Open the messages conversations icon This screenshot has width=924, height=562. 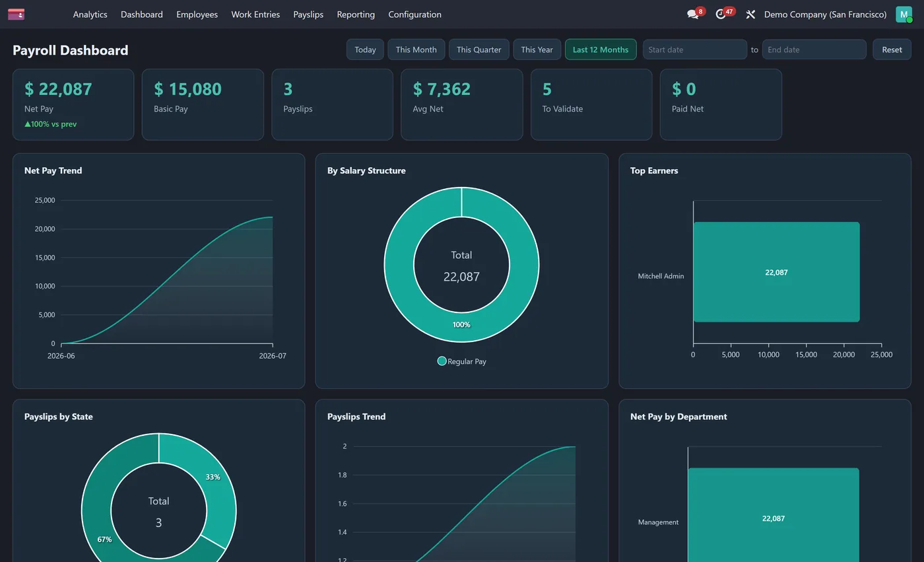pyautogui.click(x=692, y=14)
